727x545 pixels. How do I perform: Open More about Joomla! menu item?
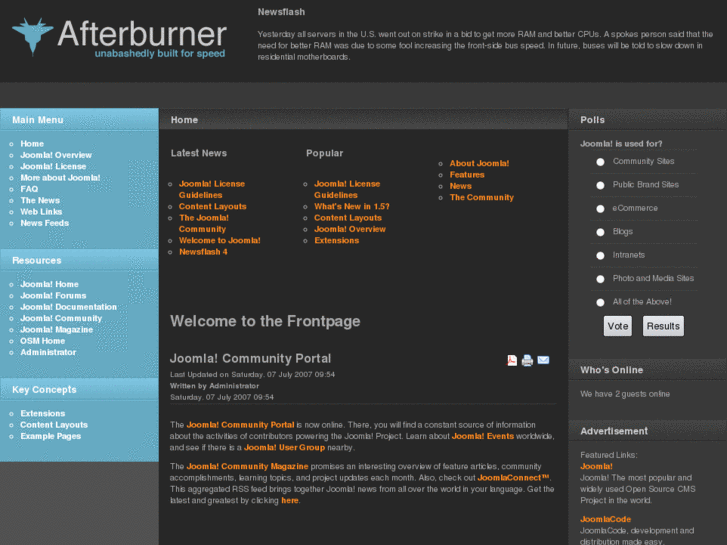pos(60,178)
